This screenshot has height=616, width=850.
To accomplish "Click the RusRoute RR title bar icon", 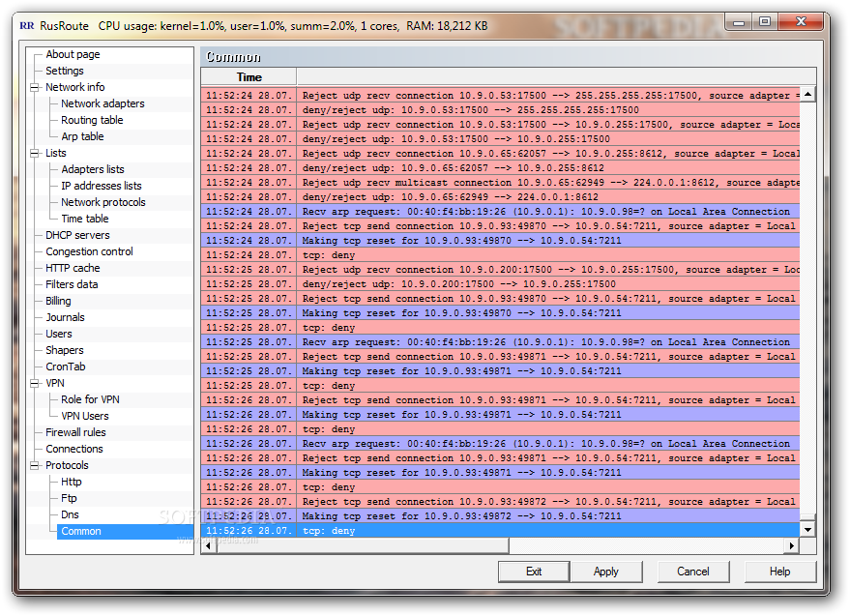I will [27, 25].
